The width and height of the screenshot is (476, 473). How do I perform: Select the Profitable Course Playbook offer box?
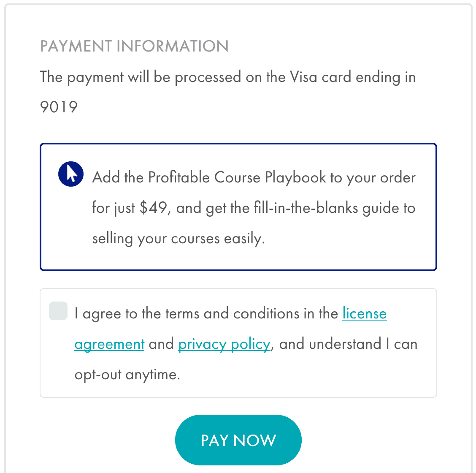[x=238, y=207]
